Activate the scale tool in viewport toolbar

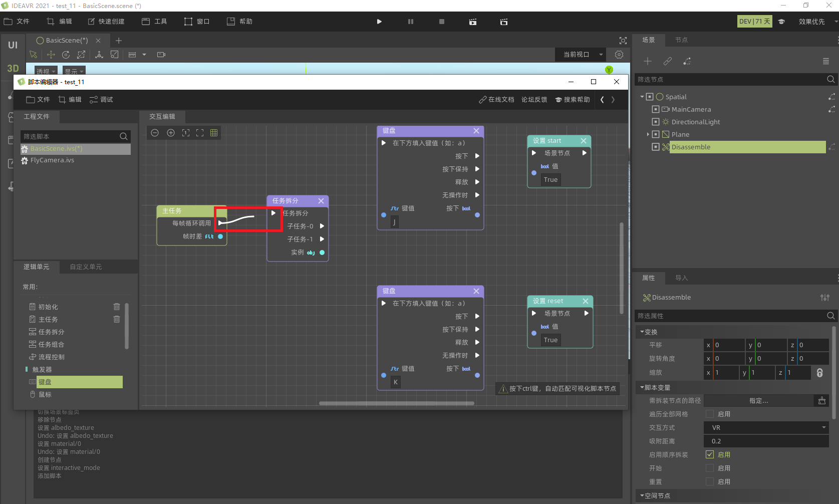click(x=81, y=55)
